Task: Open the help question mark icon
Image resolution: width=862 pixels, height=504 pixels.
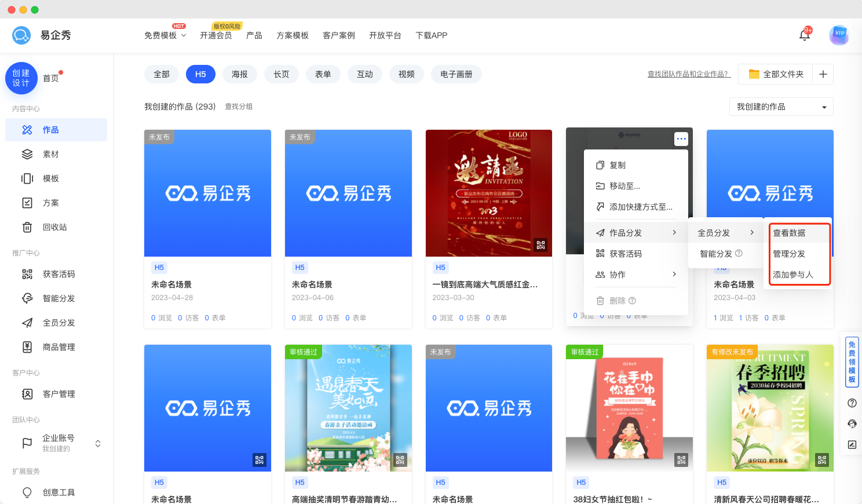Action: (852, 403)
